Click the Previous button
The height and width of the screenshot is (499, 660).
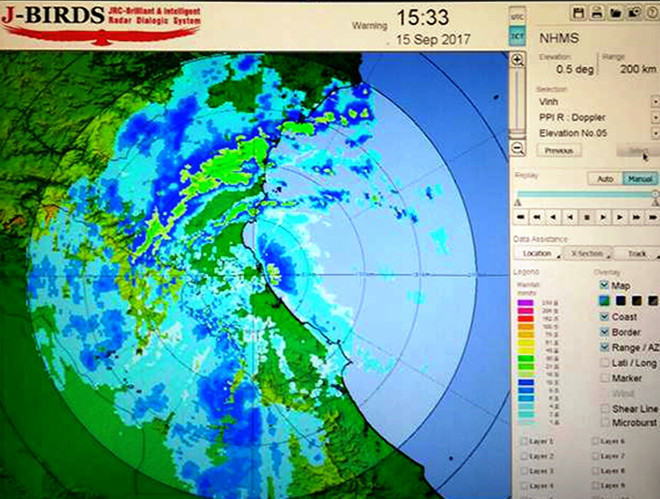tap(559, 150)
